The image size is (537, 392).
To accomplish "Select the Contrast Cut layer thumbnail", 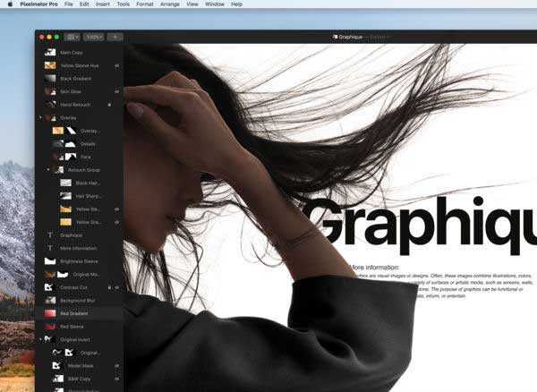I will click(50, 287).
